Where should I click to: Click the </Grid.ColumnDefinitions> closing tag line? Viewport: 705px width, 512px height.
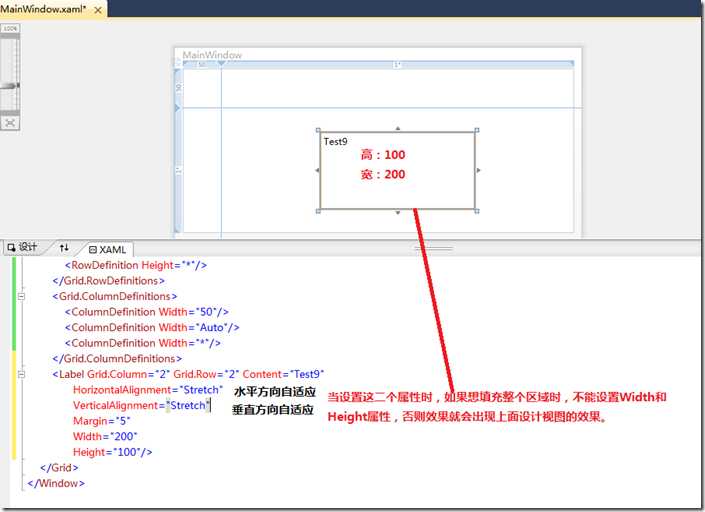[x=117, y=359]
